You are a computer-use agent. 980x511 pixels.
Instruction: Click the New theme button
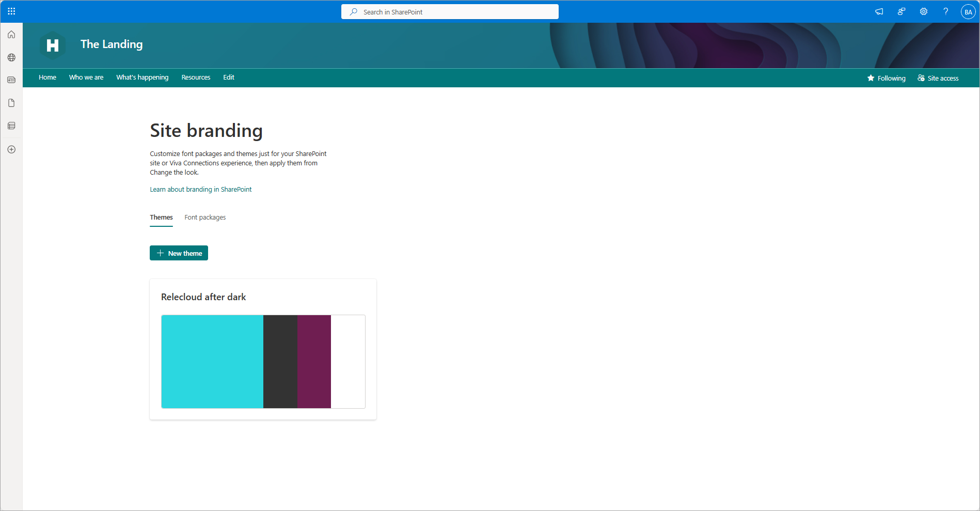coord(179,253)
